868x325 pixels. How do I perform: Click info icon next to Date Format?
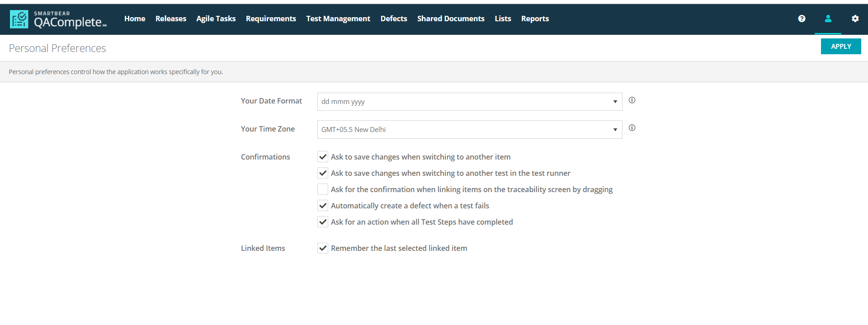pyautogui.click(x=632, y=100)
